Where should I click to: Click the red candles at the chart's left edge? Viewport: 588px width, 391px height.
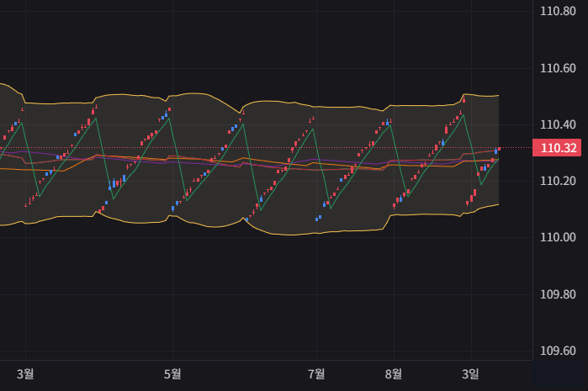point(4,136)
